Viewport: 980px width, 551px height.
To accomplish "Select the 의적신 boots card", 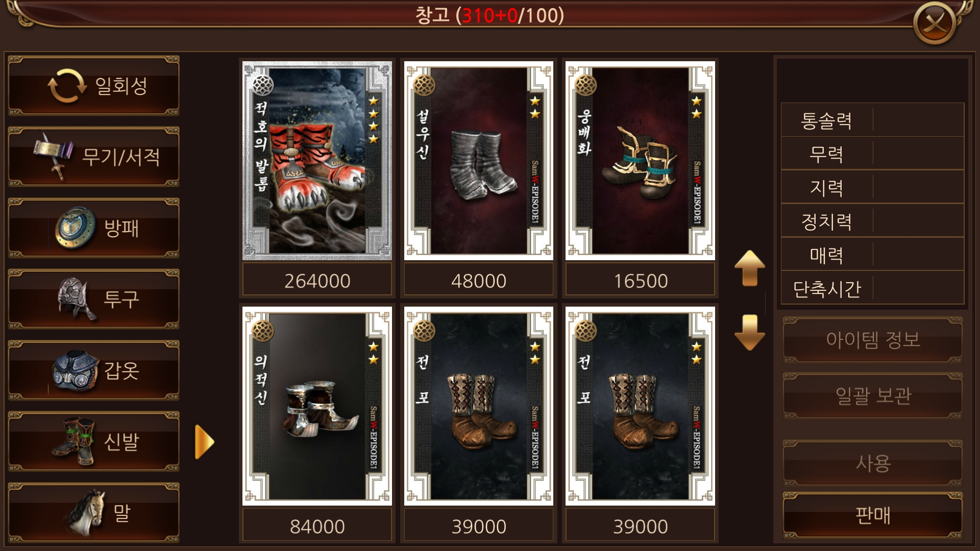I will 317,406.
